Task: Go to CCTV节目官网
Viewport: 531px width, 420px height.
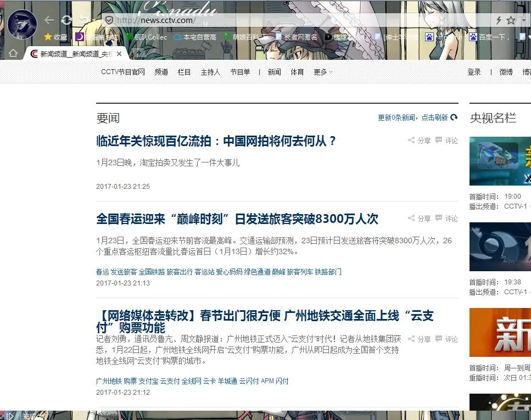Action: (x=123, y=72)
